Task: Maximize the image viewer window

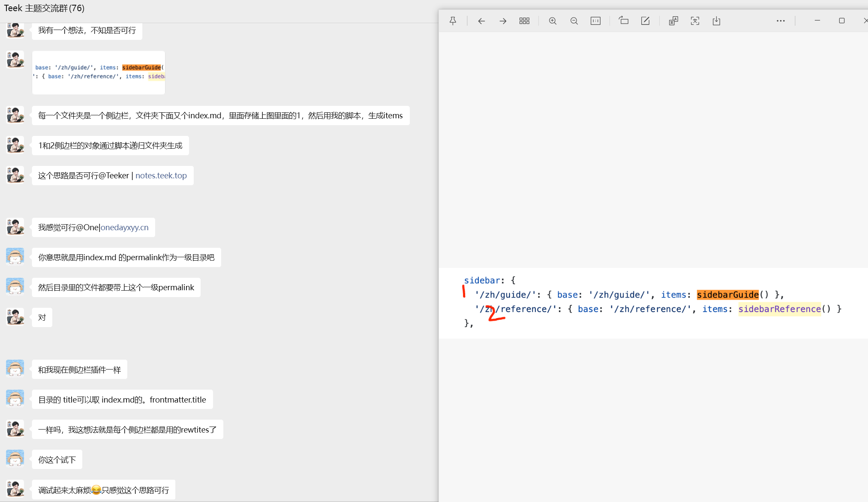Action: pyautogui.click(x=841, y=21)
